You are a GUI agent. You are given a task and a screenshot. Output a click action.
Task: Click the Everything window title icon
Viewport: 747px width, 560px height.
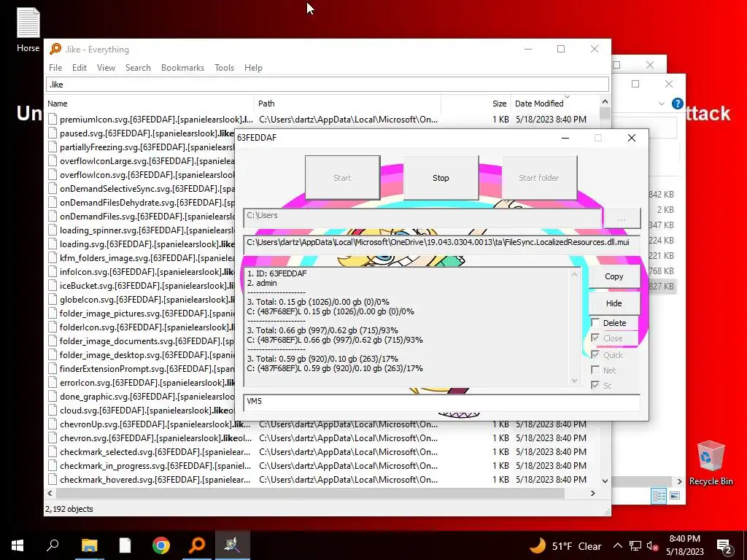click(55, 49)
